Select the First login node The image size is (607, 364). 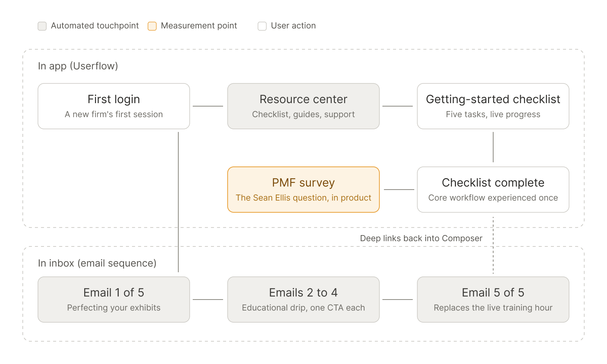point(114,106)
